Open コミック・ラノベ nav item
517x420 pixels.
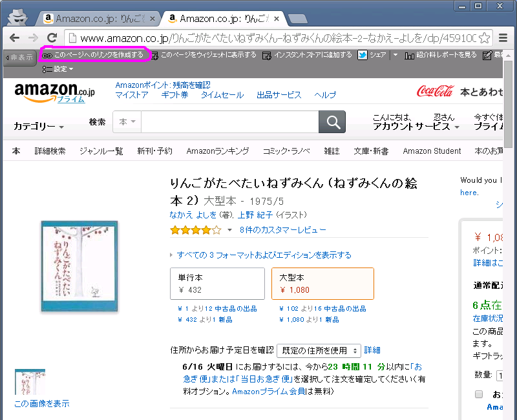tap(286, 151)
